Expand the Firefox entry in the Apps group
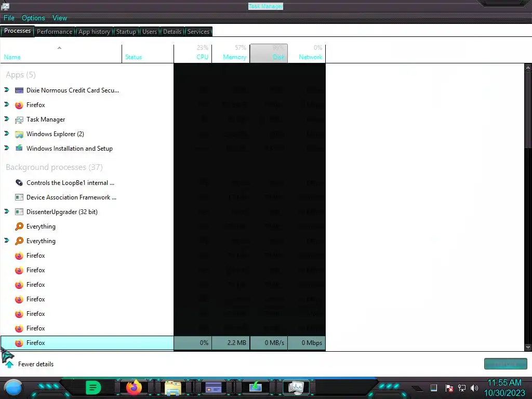Screen dimensions: 532x399 click(x=6, y=104)
